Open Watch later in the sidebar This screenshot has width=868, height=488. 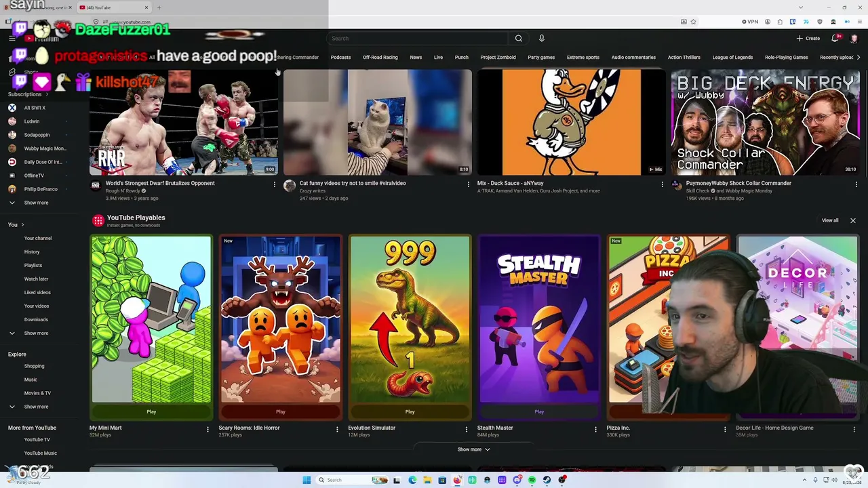tap(36, 279)
